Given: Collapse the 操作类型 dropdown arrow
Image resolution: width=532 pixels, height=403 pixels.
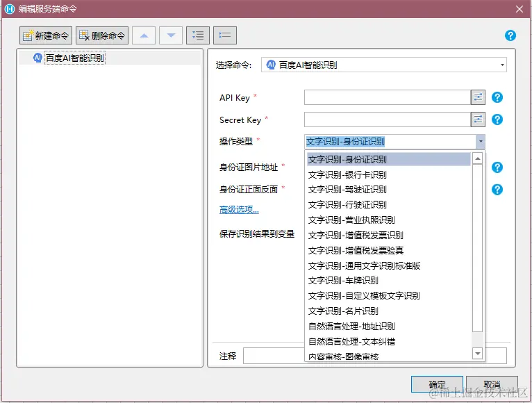Looking at the screenshot, I should tap(481, 142).
